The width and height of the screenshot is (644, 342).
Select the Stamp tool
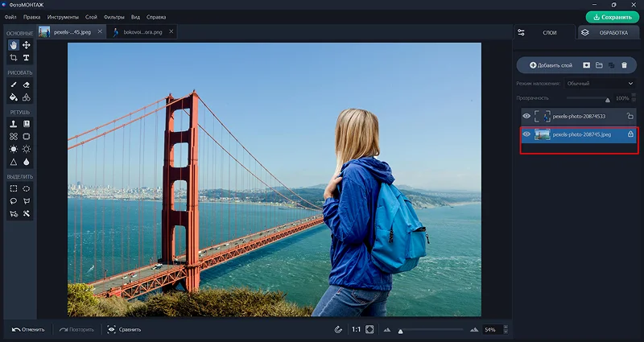pyautogui.click(x=14, y=124)
